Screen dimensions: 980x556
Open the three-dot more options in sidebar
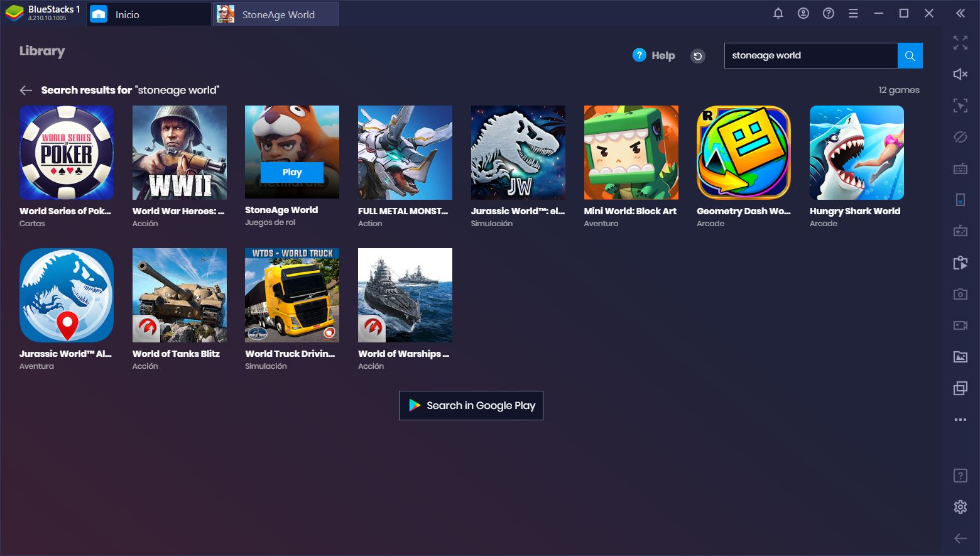tap(961, 420)
